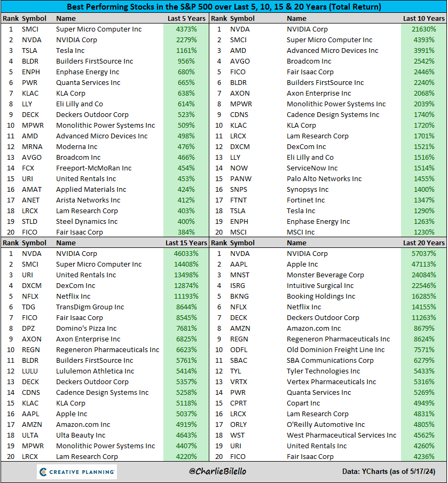Select the 5037% cell for Apple
The width and height of the screenshot is (448, 483).
tap(186, 414)
